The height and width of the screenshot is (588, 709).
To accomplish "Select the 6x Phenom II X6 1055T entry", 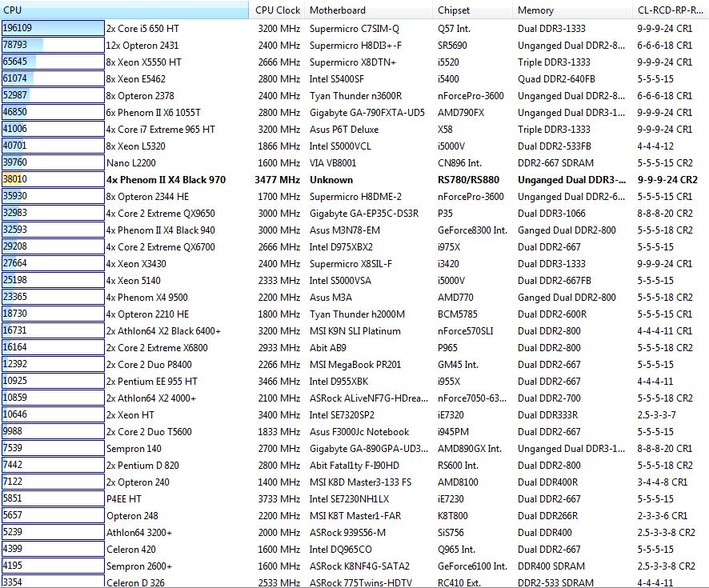I will 154,113.
